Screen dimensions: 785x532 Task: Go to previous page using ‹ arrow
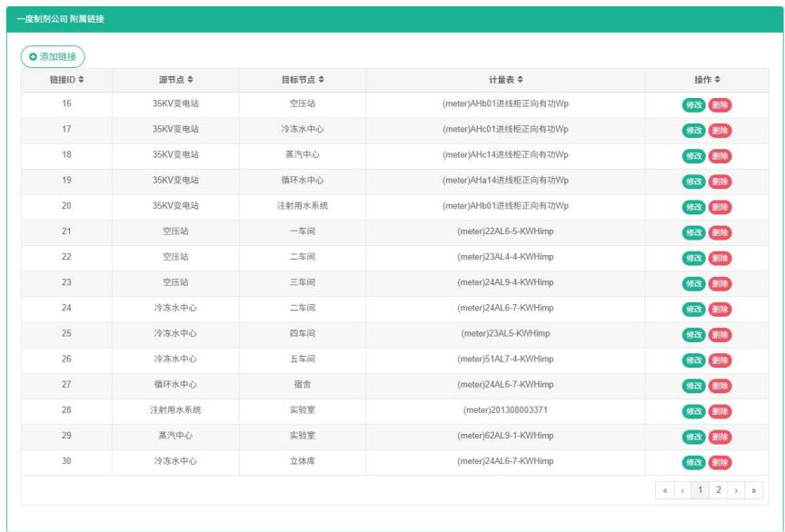click(682, 490)
